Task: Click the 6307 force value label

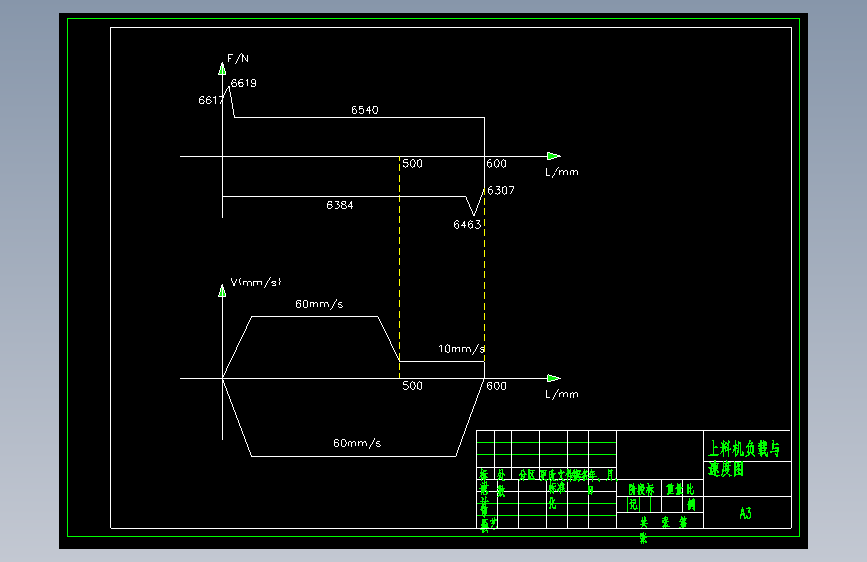Action: coord(501,190)
